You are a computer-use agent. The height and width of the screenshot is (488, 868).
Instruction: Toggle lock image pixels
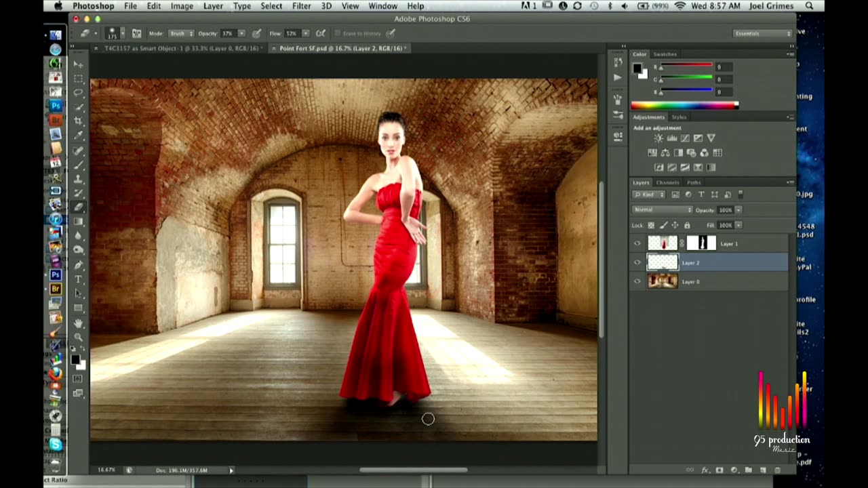pyautogui.click(x=663, y=225)
